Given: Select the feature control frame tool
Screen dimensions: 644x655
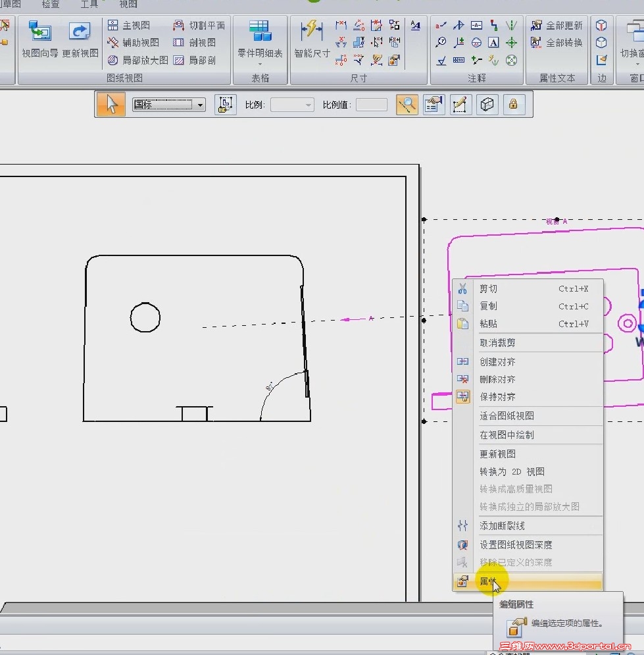Looking at the screenshot, I should [458, 61].
